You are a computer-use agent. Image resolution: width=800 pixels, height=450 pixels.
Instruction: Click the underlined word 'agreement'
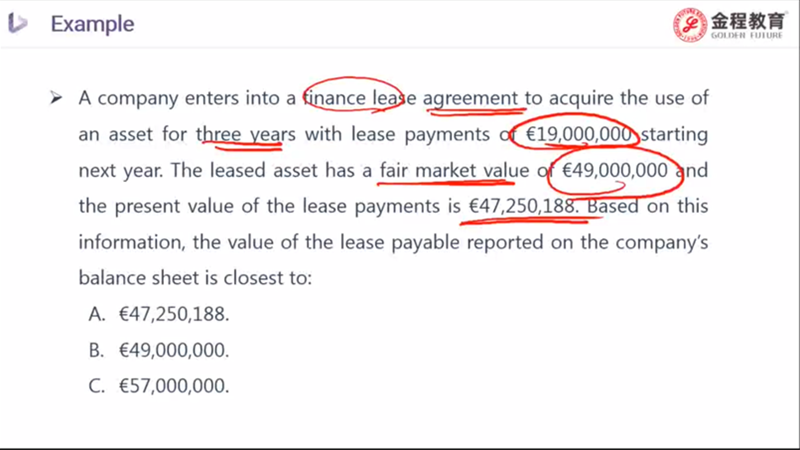click(x=470, y=98)
